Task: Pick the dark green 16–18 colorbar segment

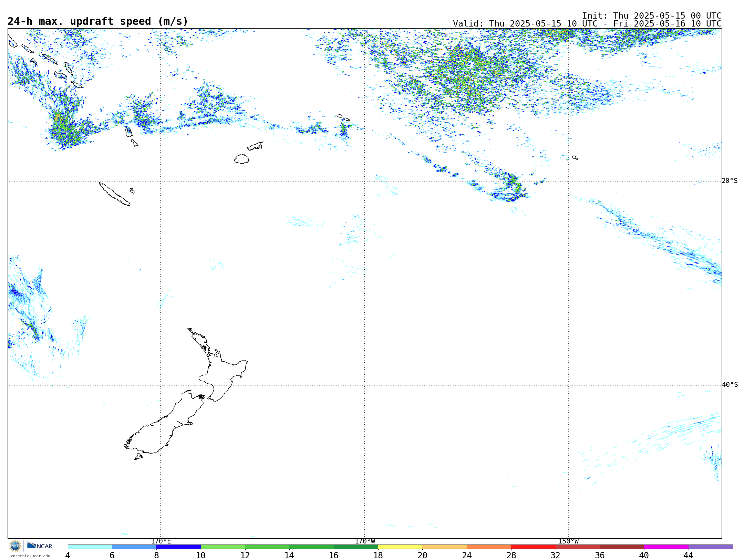Action: [x=356, y=547]
